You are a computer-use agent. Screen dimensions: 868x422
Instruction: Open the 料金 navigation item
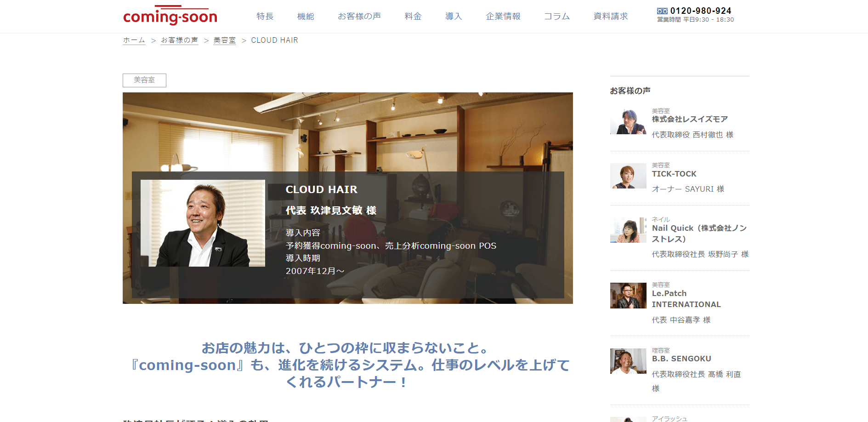(x=413, y=16)
